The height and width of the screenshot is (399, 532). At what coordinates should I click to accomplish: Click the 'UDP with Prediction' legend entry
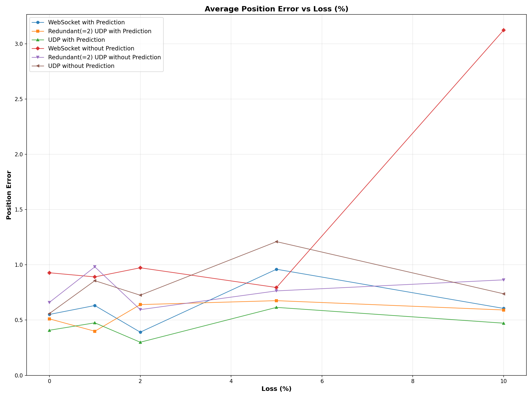coord(68,40)
